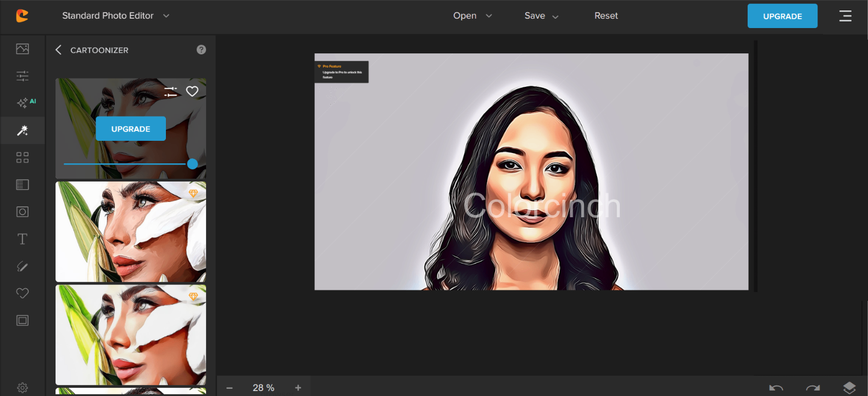This screenshot has height=396, width=868.
Task: Click UPGRADE on the cartoonizer thumbnail
Action: (x=131, y=129)
